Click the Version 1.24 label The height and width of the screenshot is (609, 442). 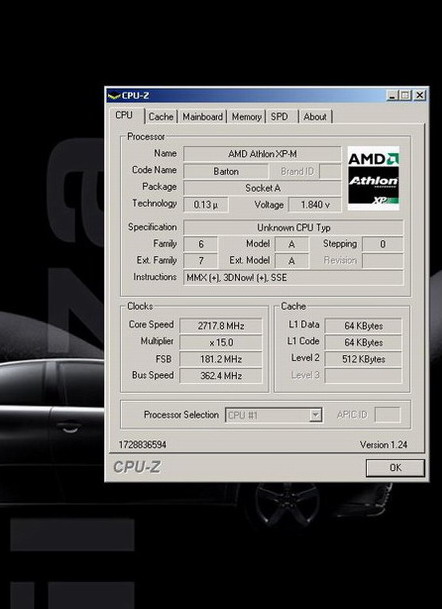(x=383, y=445)
